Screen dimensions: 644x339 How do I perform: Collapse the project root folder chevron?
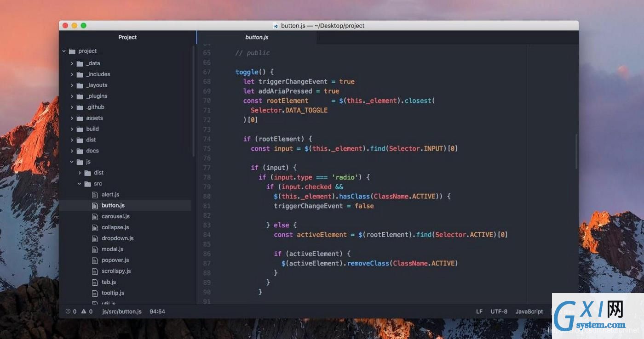coord(64,51)
